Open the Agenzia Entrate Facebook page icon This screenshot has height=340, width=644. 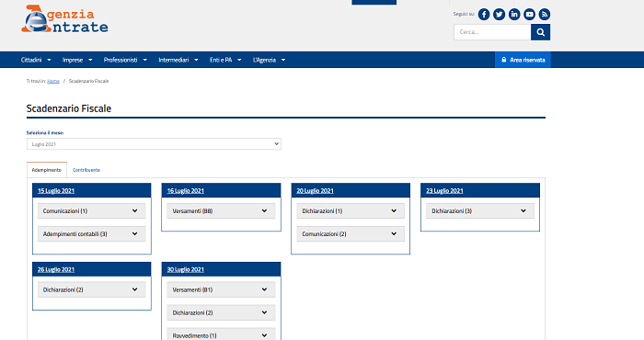tap(484, 15)
